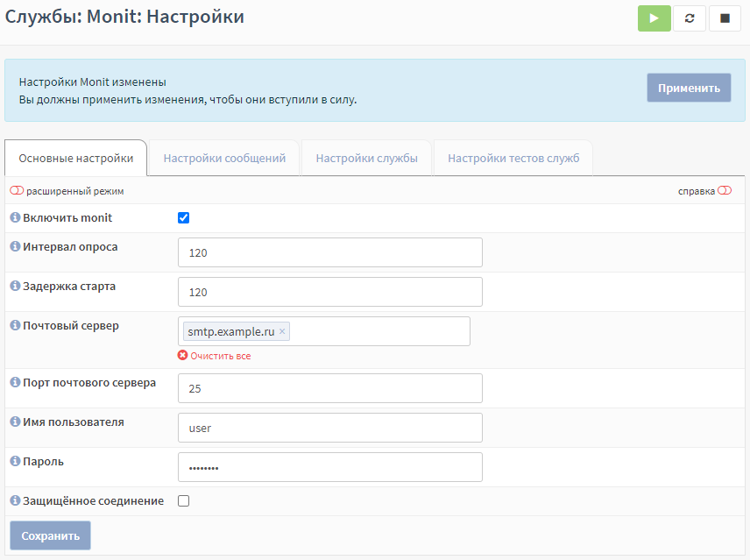Select the smtp.example.ru tag text
Image resolution: width=750 pixels, height=560 pixels.
[231, 332]
